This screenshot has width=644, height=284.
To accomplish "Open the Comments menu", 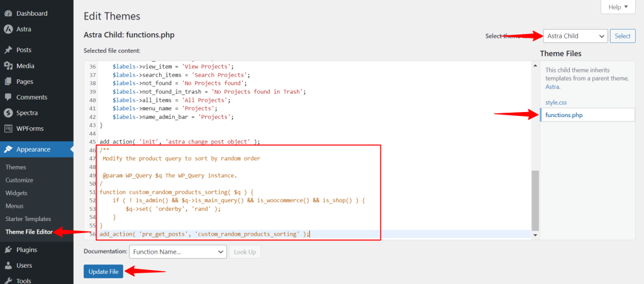I will point(32,98).
